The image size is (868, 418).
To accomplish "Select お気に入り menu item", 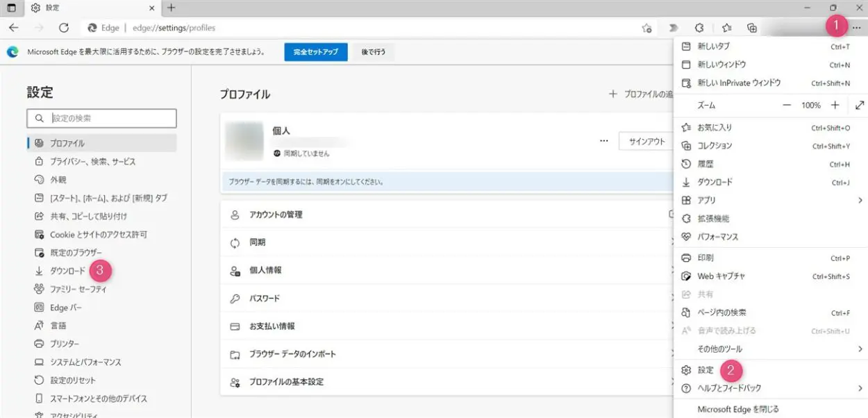I will tap(771, 128).
